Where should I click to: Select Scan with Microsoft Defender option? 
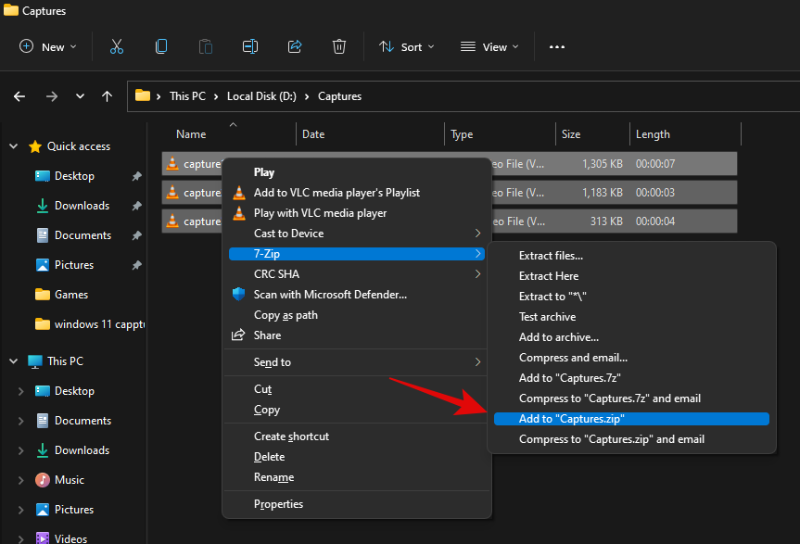[330, 294]
